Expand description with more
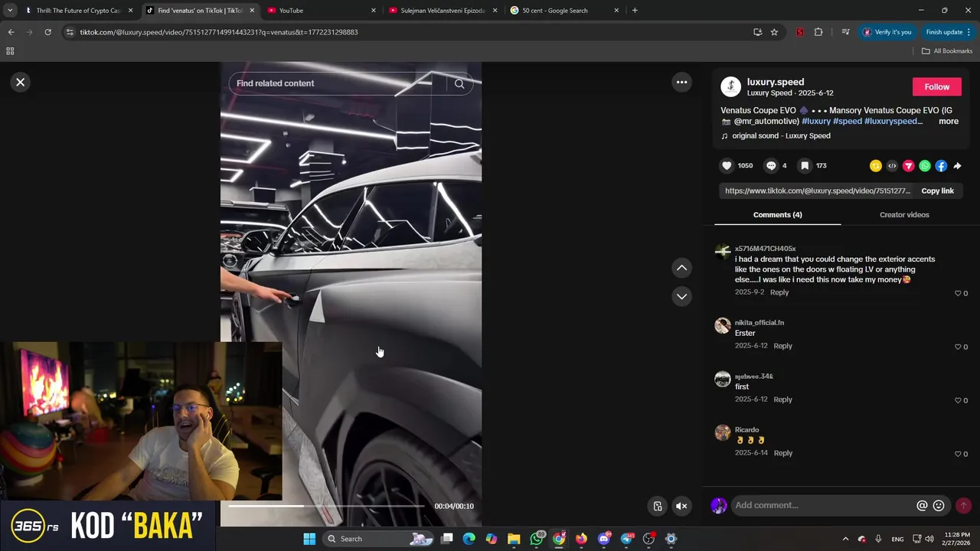This screenshot has width=980, height=551. (948, 121)
